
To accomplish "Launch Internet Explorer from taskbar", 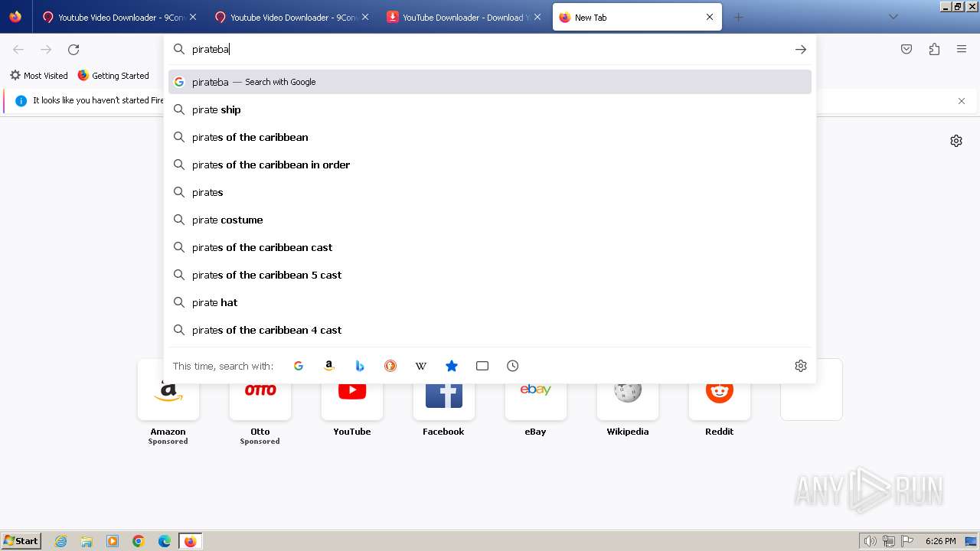I will [x=61, y=541].
